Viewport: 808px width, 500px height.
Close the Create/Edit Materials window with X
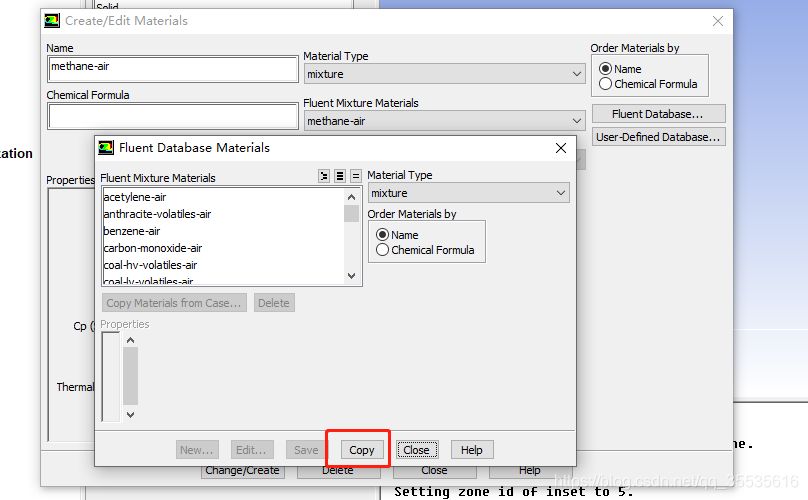[718, 21]
